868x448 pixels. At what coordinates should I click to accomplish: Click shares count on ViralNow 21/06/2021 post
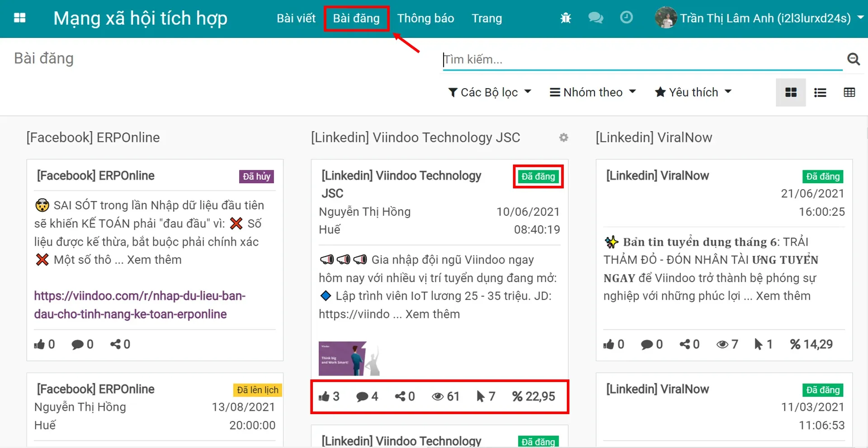[689, 344]
